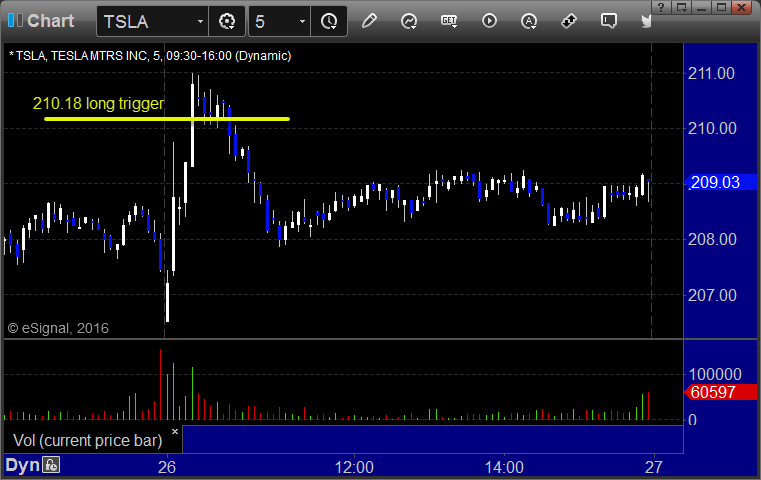Click the Twitter bird share icon
The width and height of the screenshot is (761, 480).
tap(646, 21)
